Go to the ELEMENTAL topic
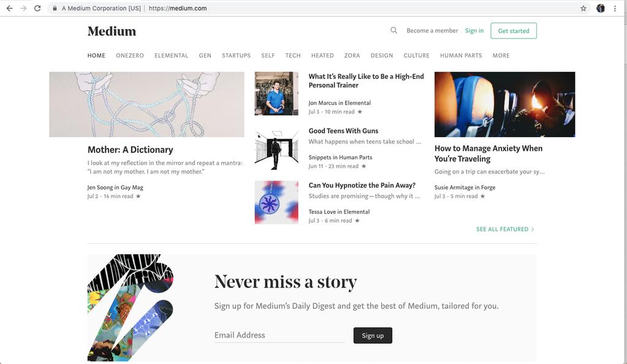Viewport: 627px width, 364px height. pos(171,56)
